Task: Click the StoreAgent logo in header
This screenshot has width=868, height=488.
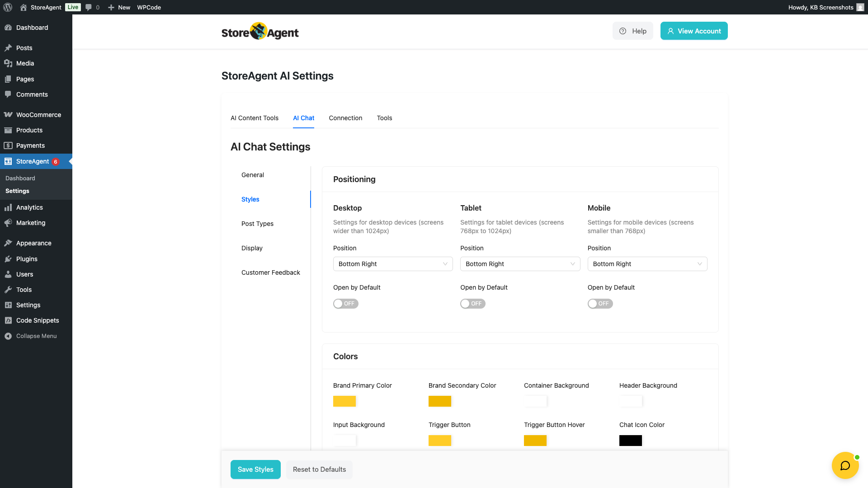Action: tap(260, 32)
